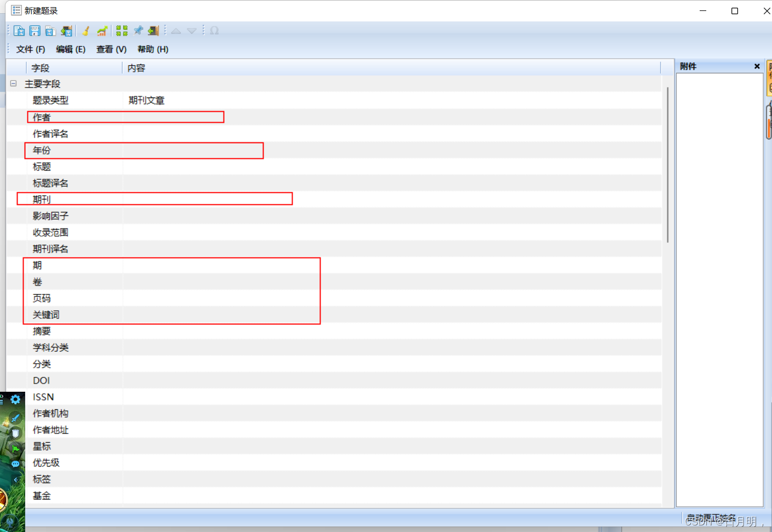Select the 摘要 row

click(334, 331)
